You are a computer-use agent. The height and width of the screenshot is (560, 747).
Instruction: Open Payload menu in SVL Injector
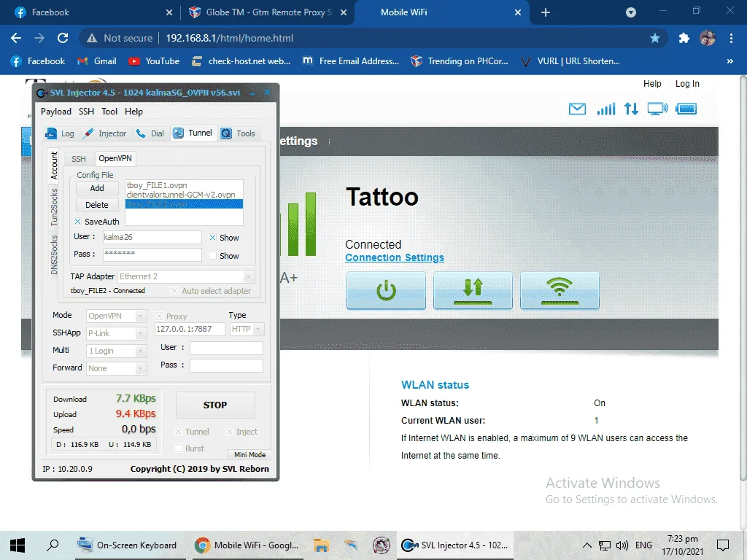coord(55,112)
